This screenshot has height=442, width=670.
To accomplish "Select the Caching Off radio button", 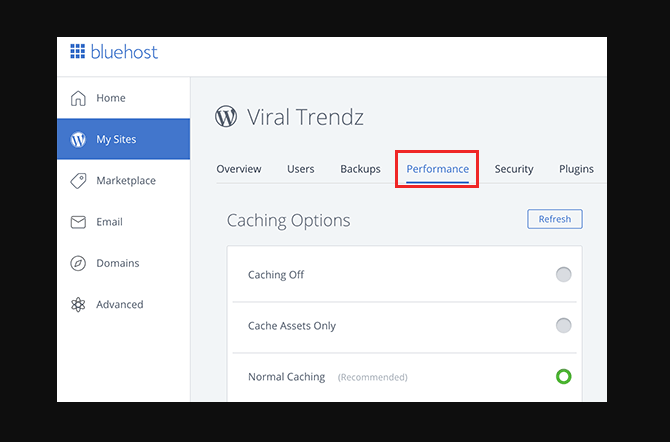I will (564, 274).
